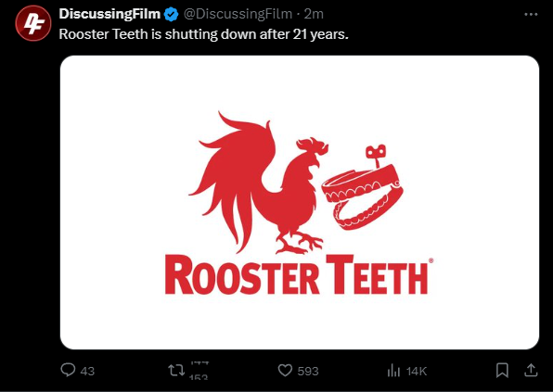Open the DiscussingFilm profile avatar
553x392 pixels.
pos(32,23)
